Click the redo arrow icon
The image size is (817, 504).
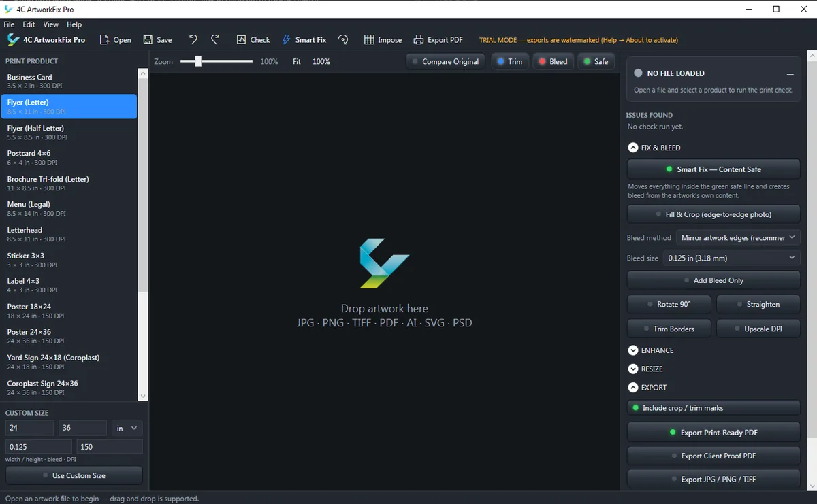click(215, 39)
